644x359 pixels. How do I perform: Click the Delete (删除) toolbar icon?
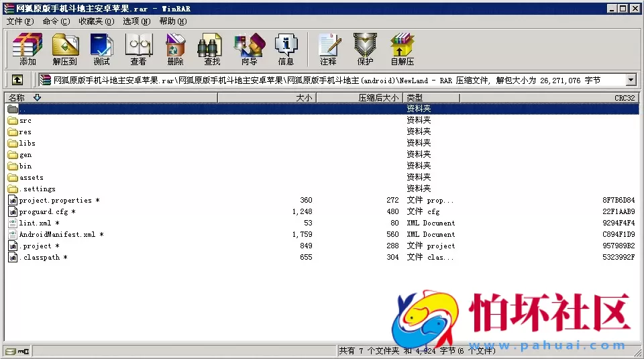pyautogui.click(x=175, y=49)
